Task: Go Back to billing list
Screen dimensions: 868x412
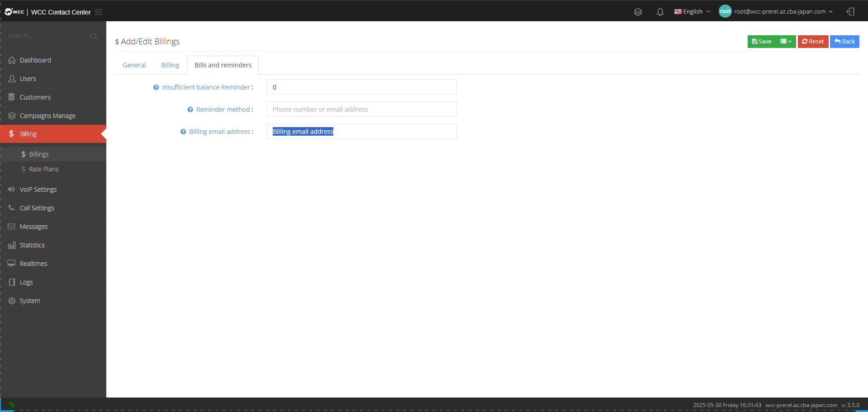Action: point(844,42)
